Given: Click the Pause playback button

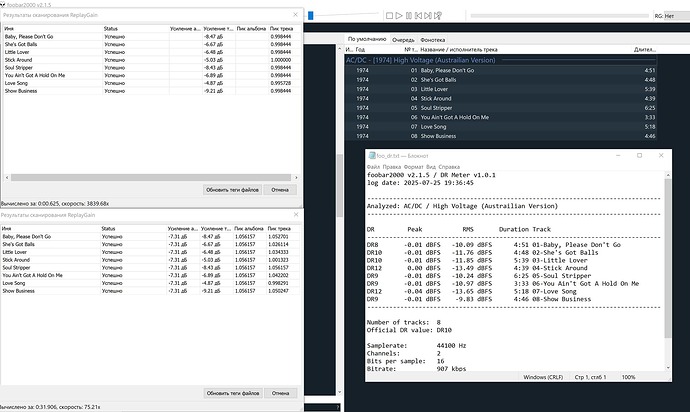Looking at the screenshot, I should [409, 15].
